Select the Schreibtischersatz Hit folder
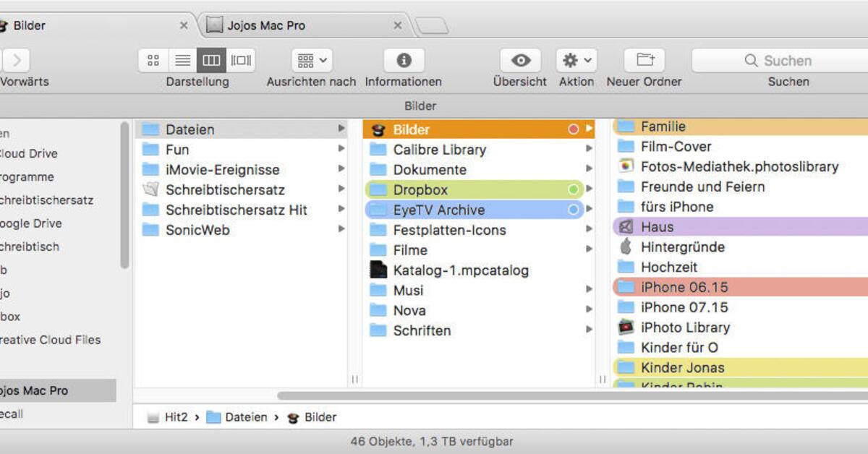868x454 pixels. (243, 210)
